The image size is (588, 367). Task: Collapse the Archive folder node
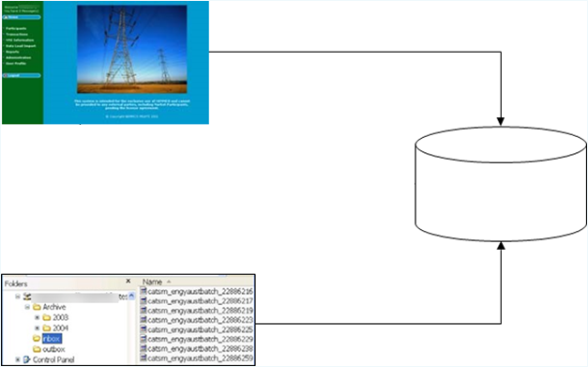[27, 307]
